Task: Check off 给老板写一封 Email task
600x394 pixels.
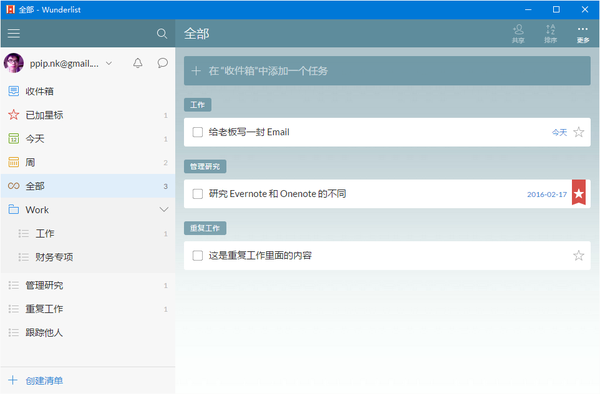Action: (197, 132)
